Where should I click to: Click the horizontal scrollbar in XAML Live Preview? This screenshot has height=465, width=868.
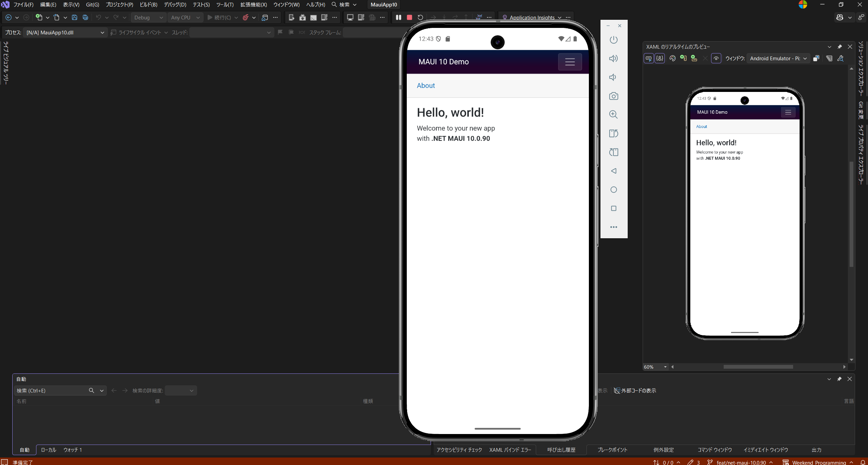coord(758,367)
